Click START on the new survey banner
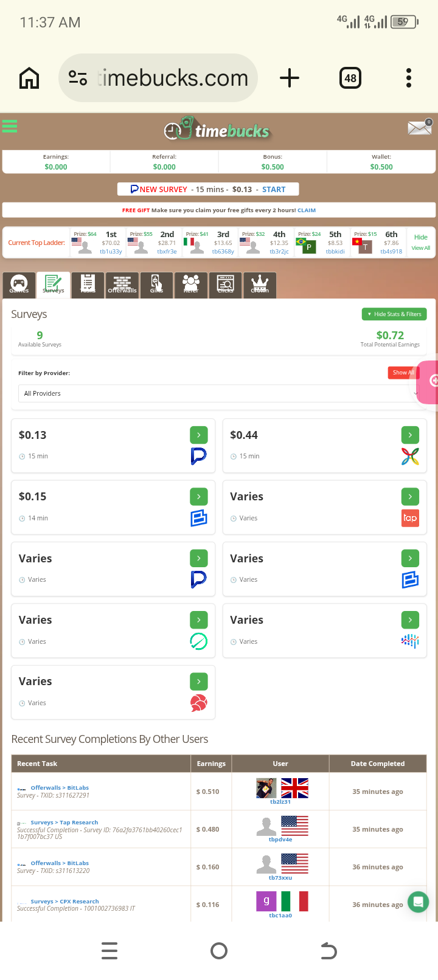Image resolution: width=438 pixels, height=980 pixels. tap(274, 190)
